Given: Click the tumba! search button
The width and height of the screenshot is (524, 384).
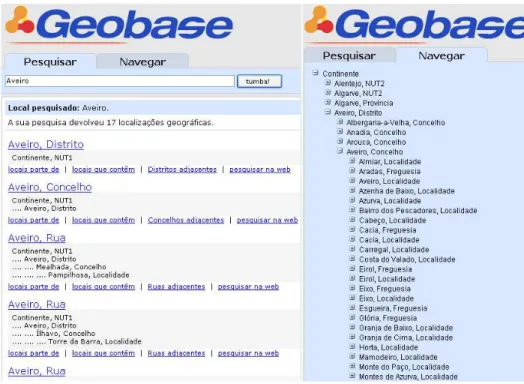Looking at the screenshot, I should click(259, 81).
